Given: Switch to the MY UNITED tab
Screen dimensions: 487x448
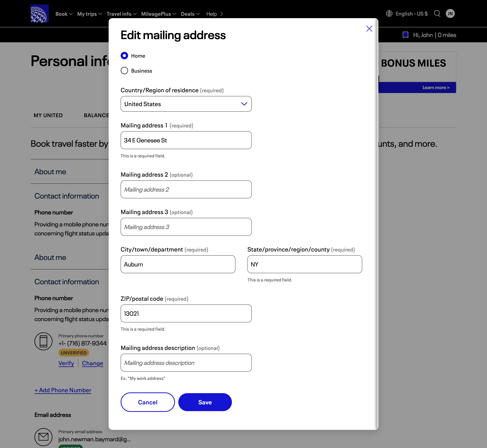Looking at the screenshot, I should pyautogui.click(x=48, y=115).
